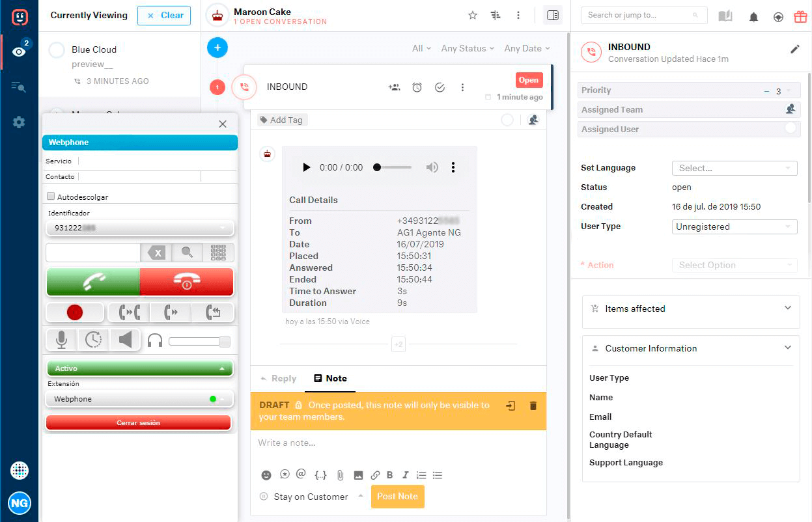Viewport: 812px width, 522px height.
Task: Open Maroon Cake header more options menu
Action: pyautogui.click(x=518, y=16)
